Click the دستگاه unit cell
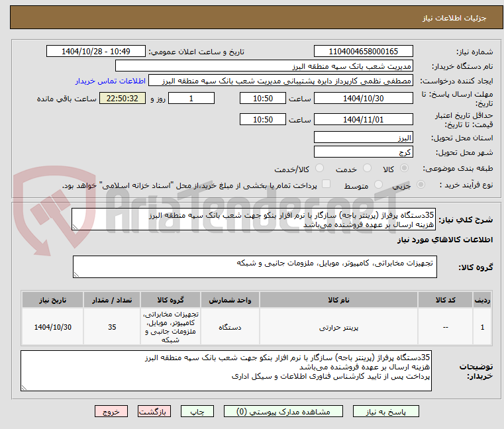Image resolution: width=504 pixels, height=429 pixels. (230, 327)
